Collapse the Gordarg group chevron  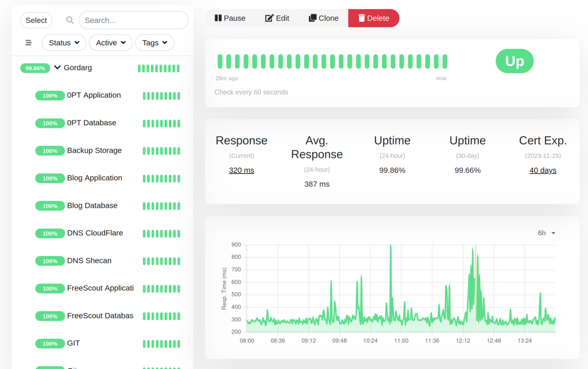57,68
